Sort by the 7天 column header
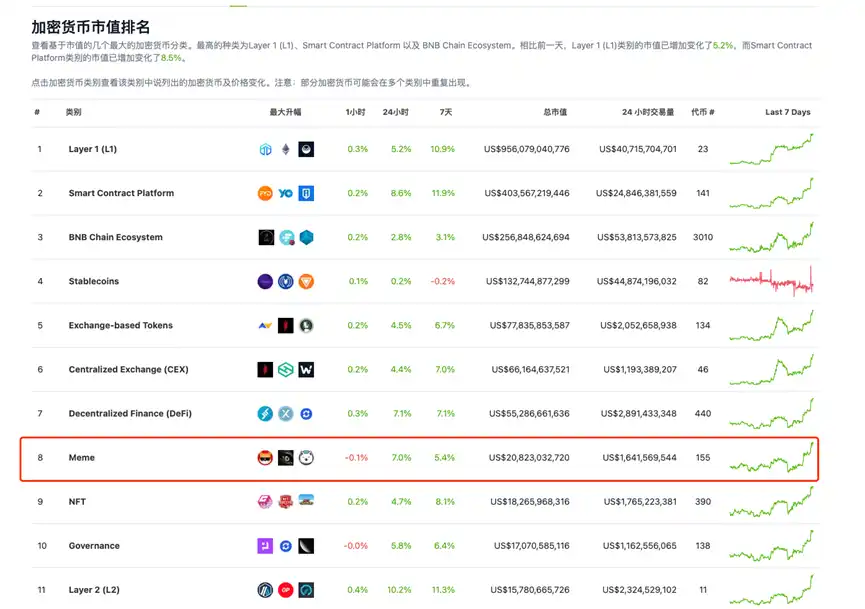The height and width of the screenshot is (609, 865). pyautogui.click(x=446, y=112)
